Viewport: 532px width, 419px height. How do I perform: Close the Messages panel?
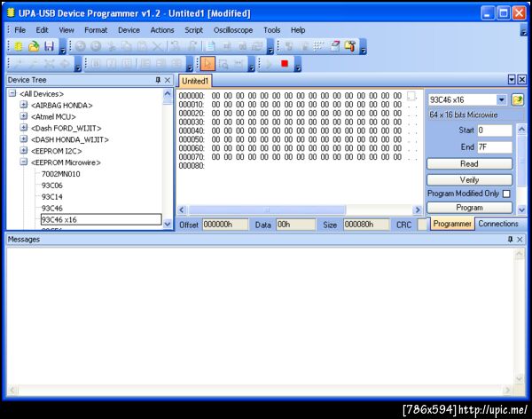pos(520,239)
